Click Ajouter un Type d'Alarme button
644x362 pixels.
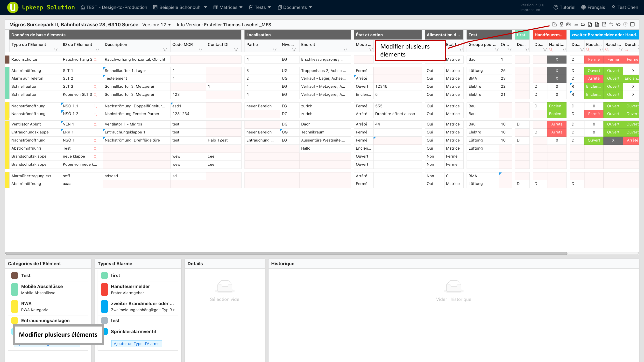[x=136, y=343]
